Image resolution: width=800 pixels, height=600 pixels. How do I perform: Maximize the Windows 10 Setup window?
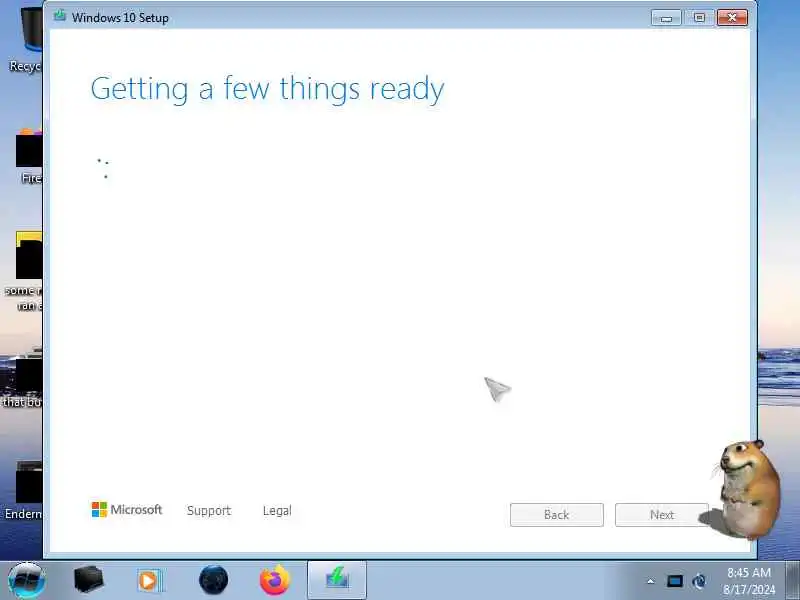699,18
